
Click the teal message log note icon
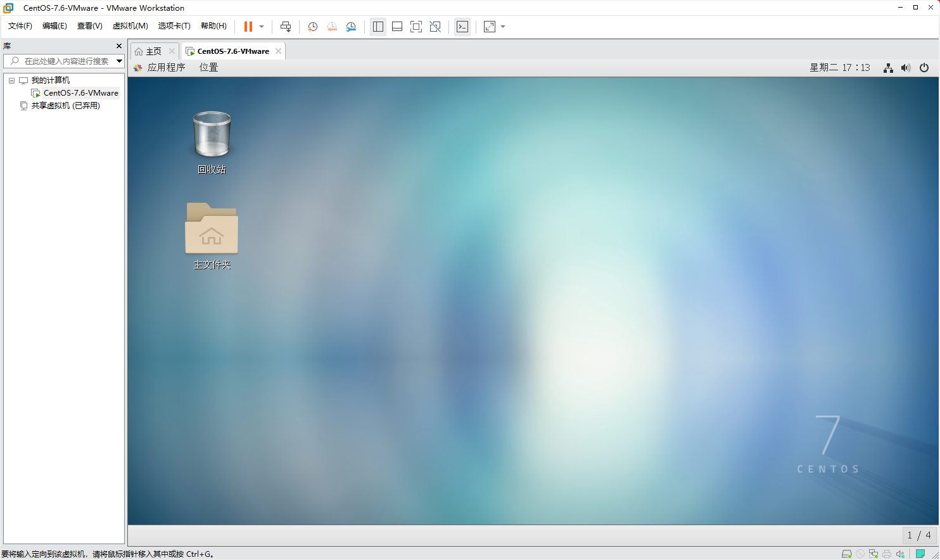[x=920, y=554]
